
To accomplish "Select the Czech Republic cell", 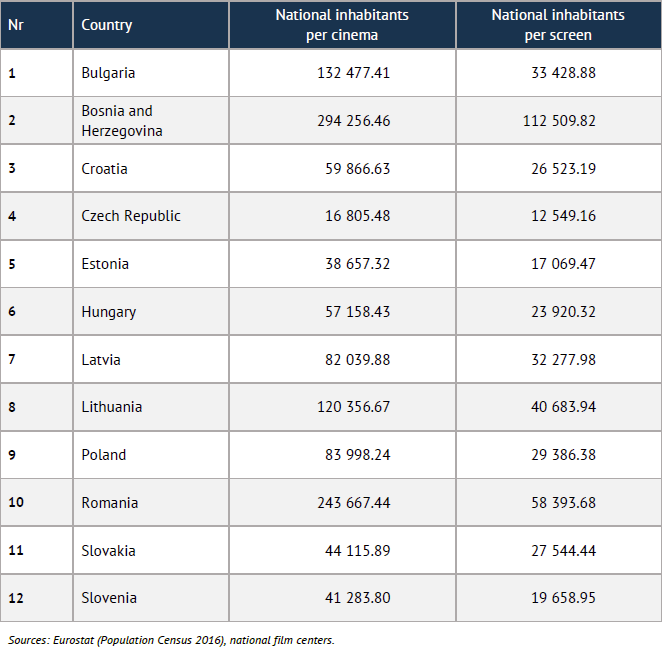I will pyautogui.click(x=131, y=216).
